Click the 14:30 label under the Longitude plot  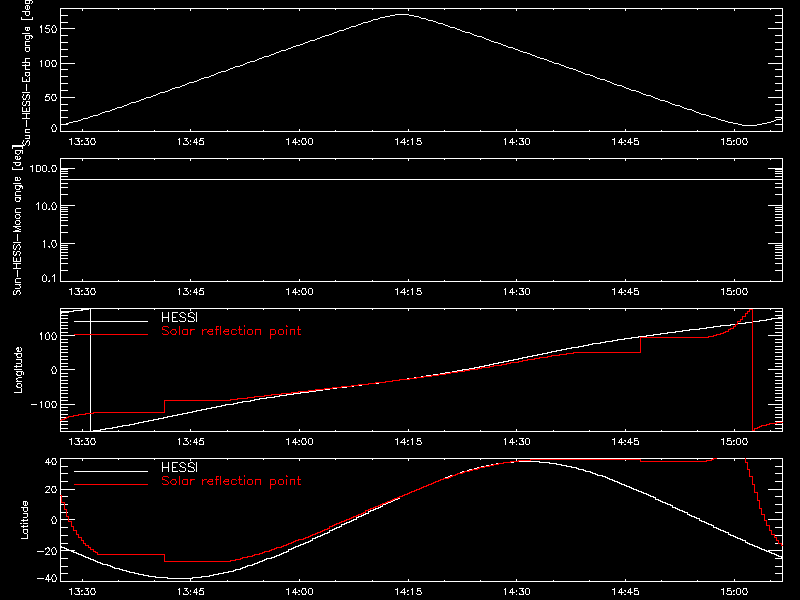point(517,441)
